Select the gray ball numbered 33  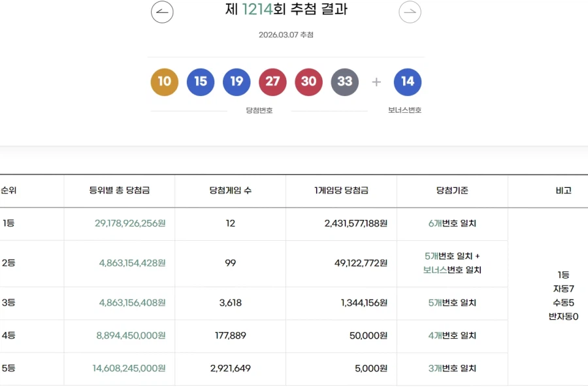[345, 82]
